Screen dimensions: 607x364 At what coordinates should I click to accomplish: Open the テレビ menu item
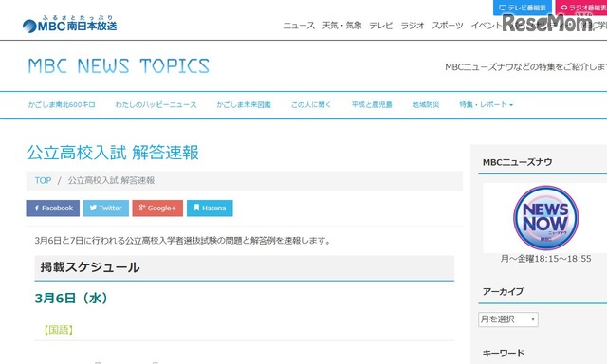(381, 26)
